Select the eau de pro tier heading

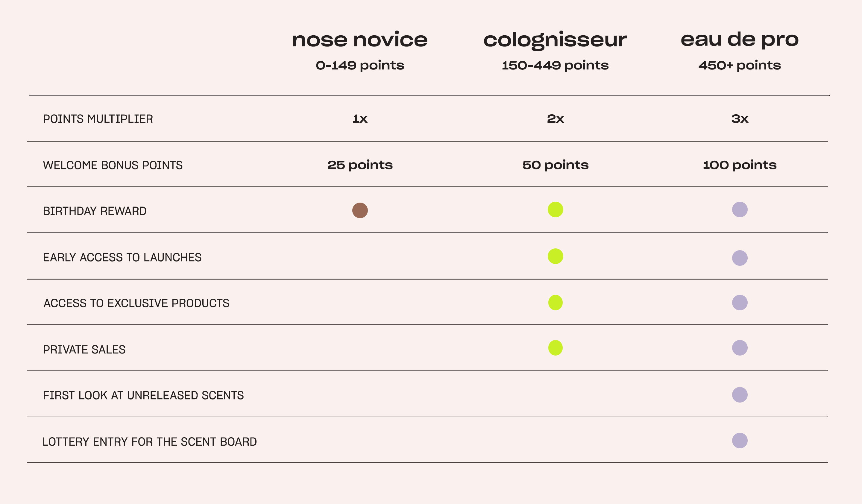tap(740, 40)
